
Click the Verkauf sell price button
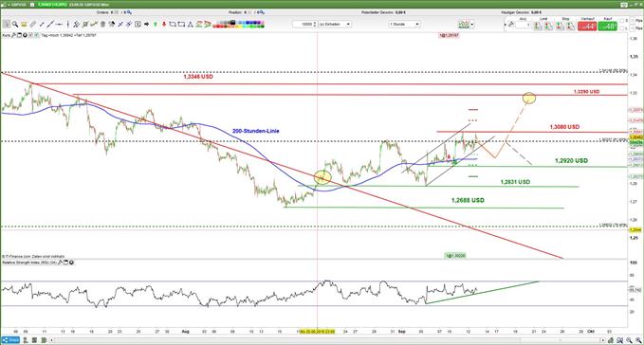587,27
